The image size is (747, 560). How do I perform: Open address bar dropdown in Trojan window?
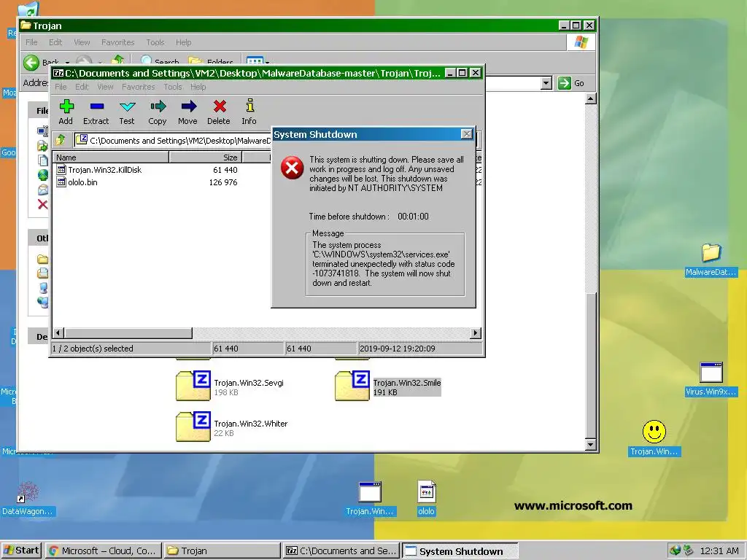[546, 83]
